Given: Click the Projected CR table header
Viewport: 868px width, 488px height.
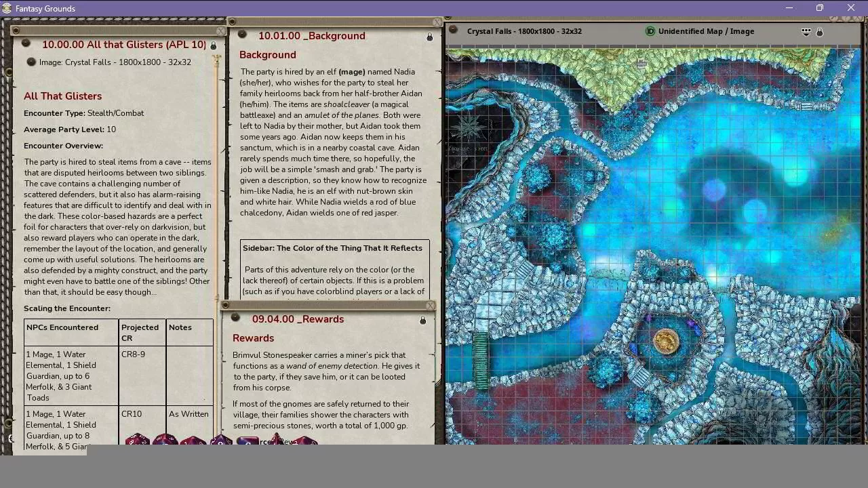Looking at the screenshot, I should [x=142, y=332].
